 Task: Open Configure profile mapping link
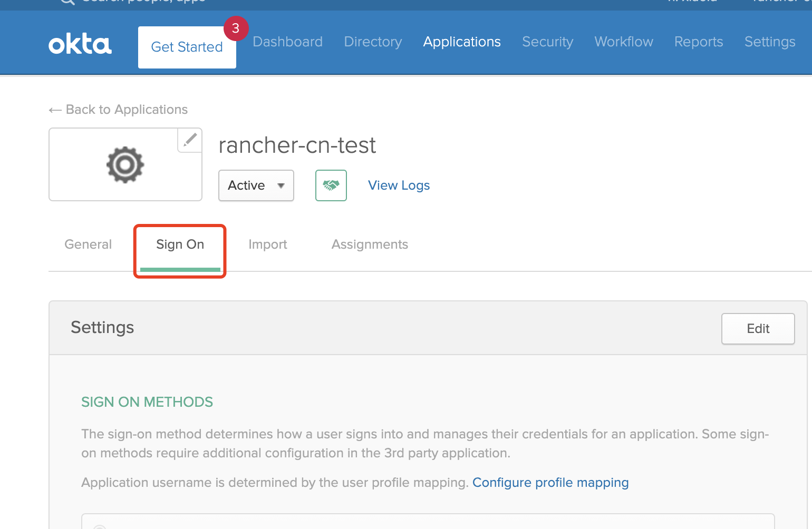550,483
